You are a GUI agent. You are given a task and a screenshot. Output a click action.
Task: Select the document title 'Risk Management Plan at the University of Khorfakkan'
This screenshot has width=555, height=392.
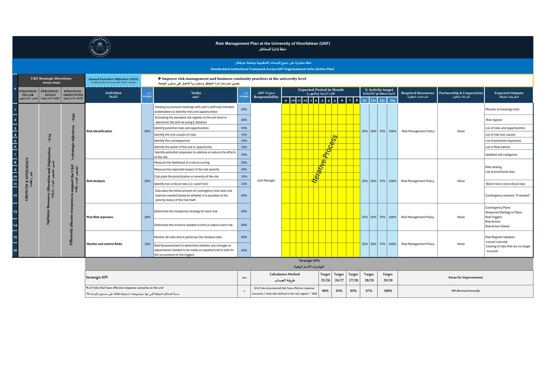tap(273, 43)
